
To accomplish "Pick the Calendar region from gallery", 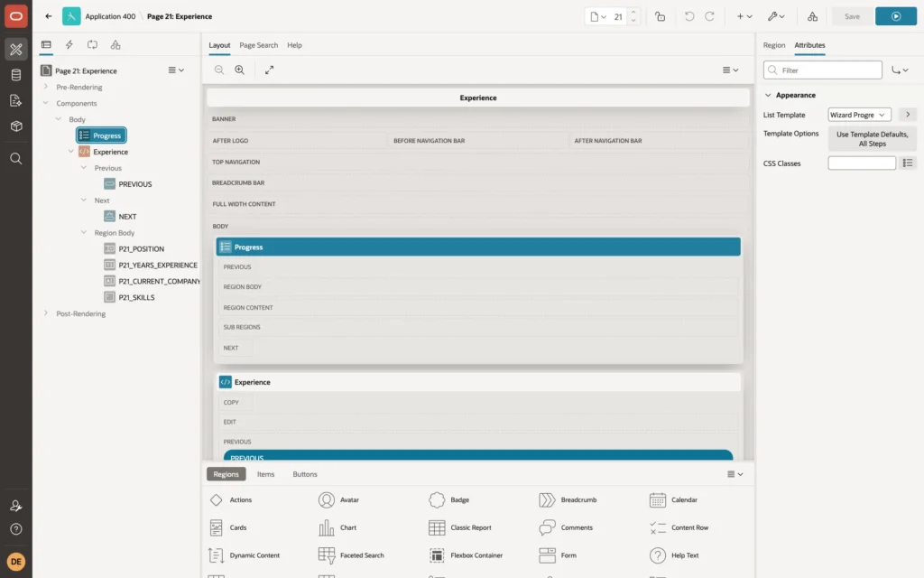I will [673, 499].
